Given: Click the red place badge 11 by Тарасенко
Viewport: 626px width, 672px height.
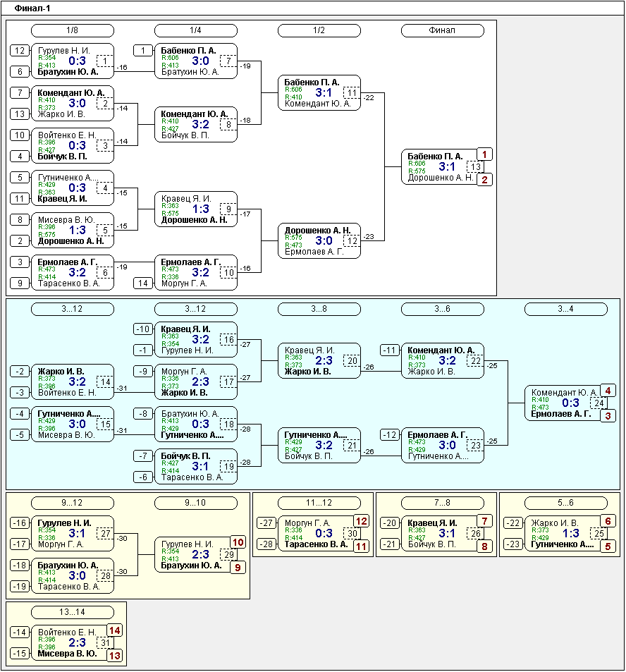Looking at the screenshot, I should coord(361,546).
